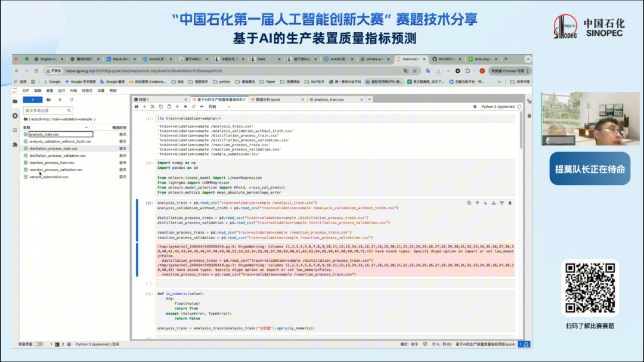Screen dimensions: 644x362
Task: Open the 运行 menu in the menu bar
Action: (x=61, y=91)
